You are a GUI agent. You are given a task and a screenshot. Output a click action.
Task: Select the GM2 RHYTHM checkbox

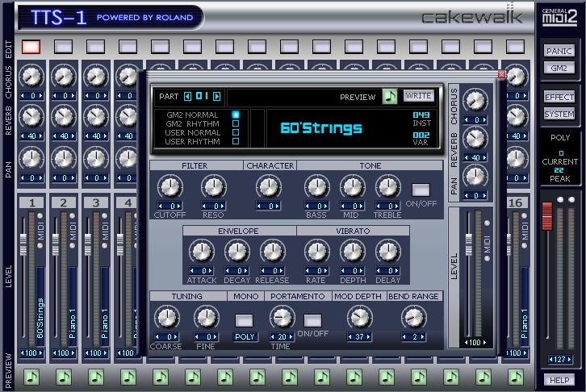[236, 123]
